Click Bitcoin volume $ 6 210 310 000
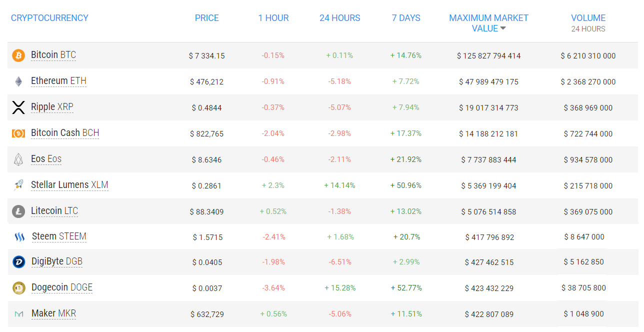Viewport: 644px width, 332px height. [588, 56]
